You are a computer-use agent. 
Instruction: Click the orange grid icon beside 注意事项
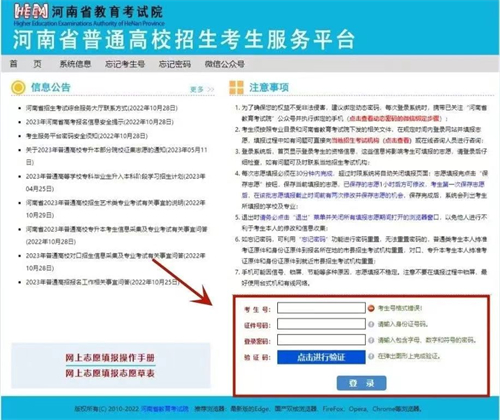[x=236, y=87]
